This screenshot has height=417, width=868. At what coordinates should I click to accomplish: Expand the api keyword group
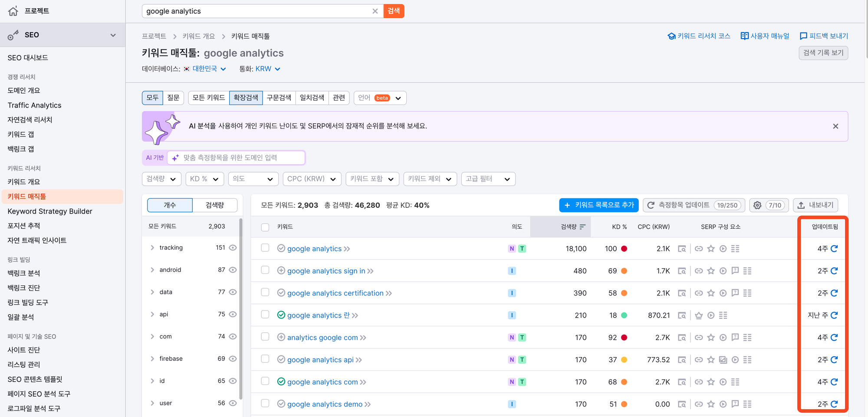(152, 314)
